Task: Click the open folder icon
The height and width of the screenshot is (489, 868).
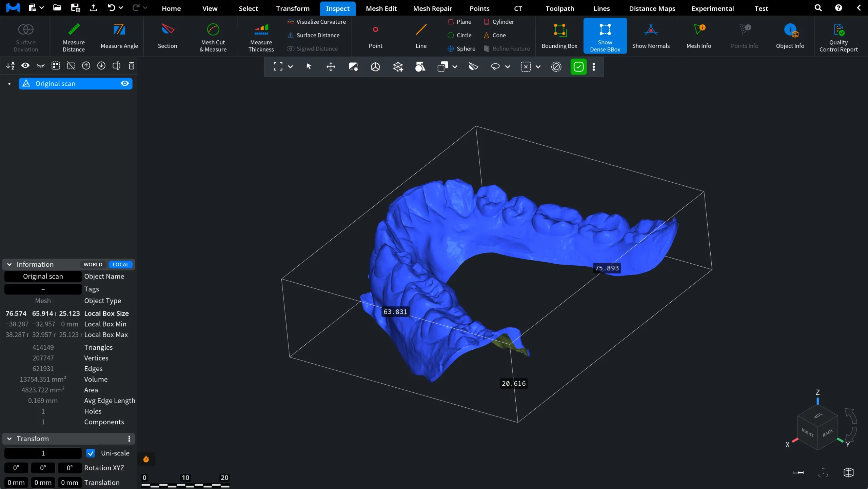Action: (57, 8)
